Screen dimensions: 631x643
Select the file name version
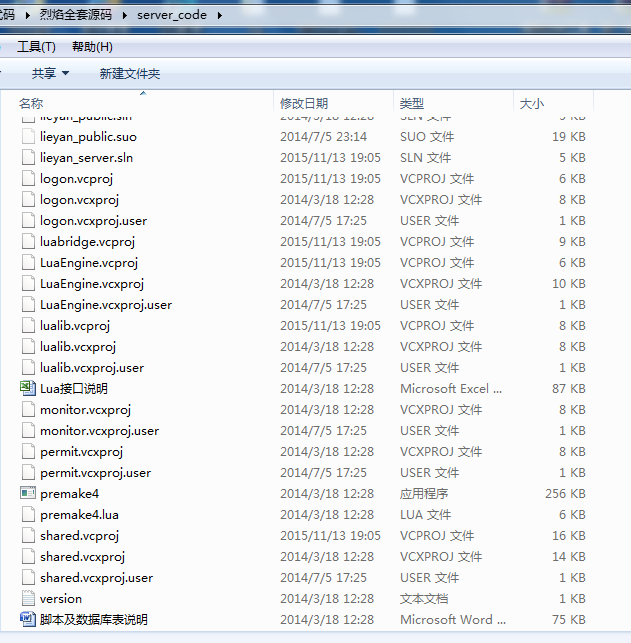coord(61,598)
